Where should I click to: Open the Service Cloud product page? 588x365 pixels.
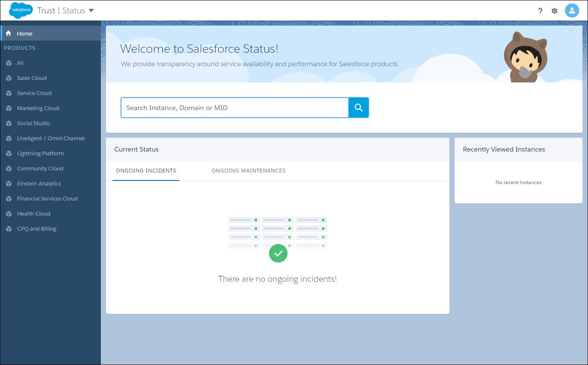coord(34,93)
